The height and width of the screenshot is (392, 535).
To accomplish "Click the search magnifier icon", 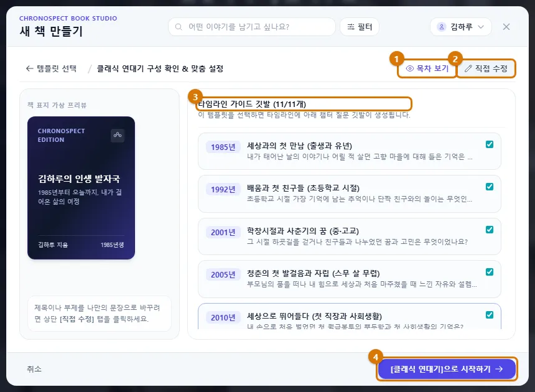I will (179, 27).
